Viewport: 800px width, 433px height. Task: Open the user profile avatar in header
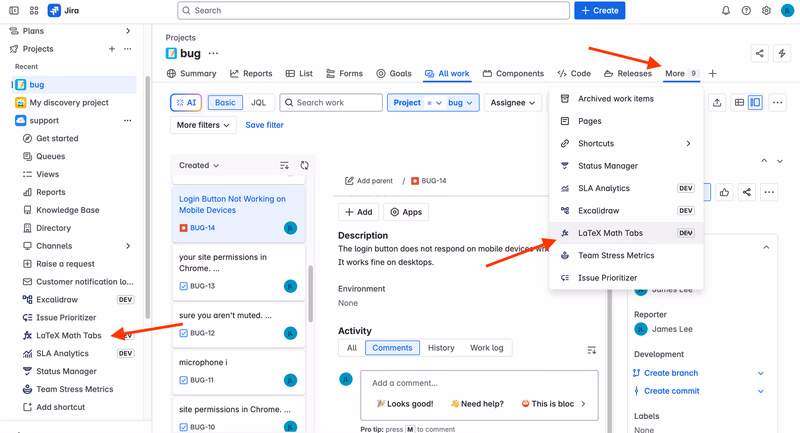(787, 10)
